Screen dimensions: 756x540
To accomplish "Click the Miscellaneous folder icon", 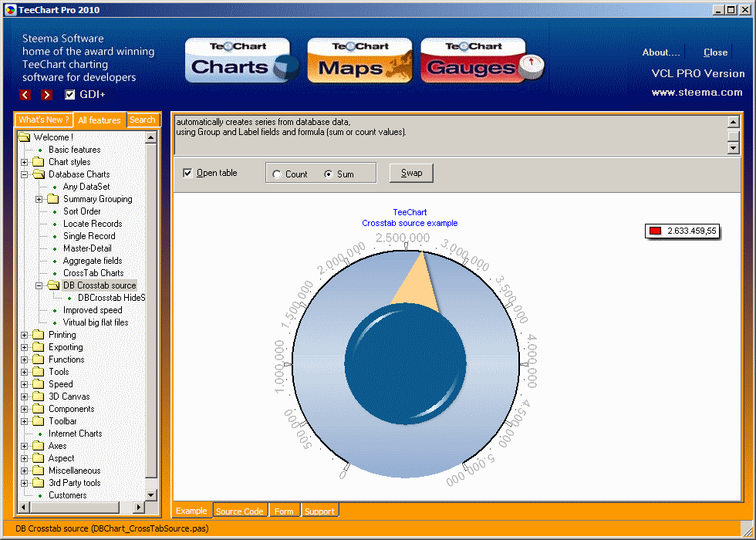I will tap(39, 471).
